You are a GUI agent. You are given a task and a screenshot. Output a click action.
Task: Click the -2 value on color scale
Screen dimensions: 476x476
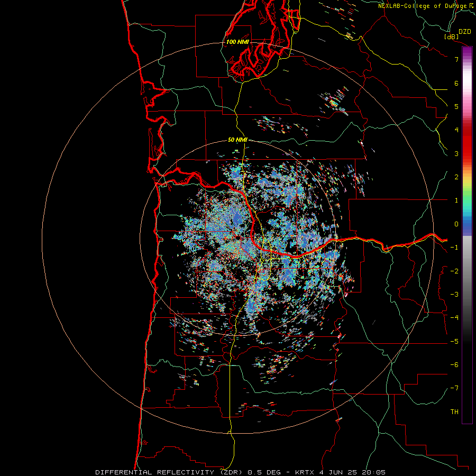point(454,271)
